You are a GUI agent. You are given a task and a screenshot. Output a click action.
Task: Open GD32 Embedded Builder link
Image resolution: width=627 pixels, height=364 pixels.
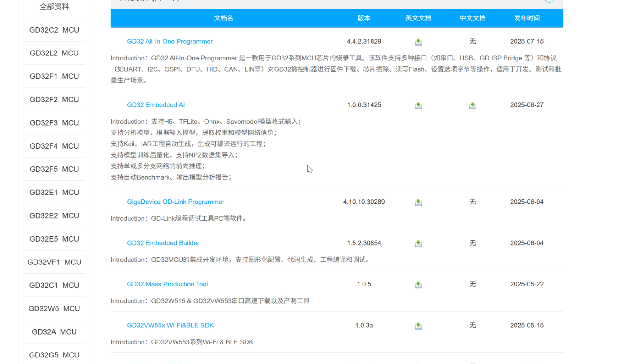(x=163, y=243)
